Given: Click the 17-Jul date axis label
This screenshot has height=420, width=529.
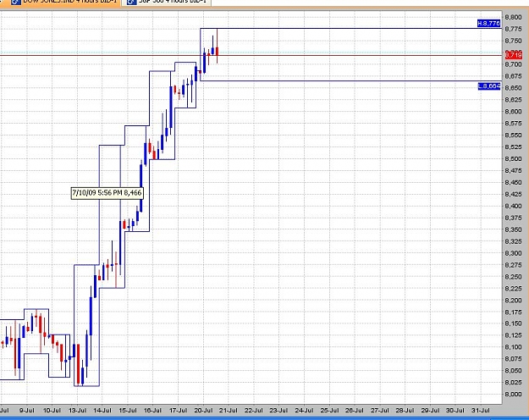Looking at the screenshot, I should tap(178, 410).
